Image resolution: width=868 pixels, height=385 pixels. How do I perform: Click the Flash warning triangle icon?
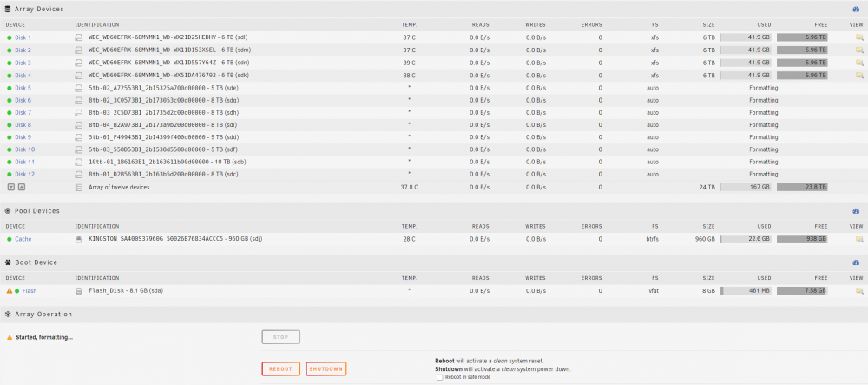tap(10, 291)
